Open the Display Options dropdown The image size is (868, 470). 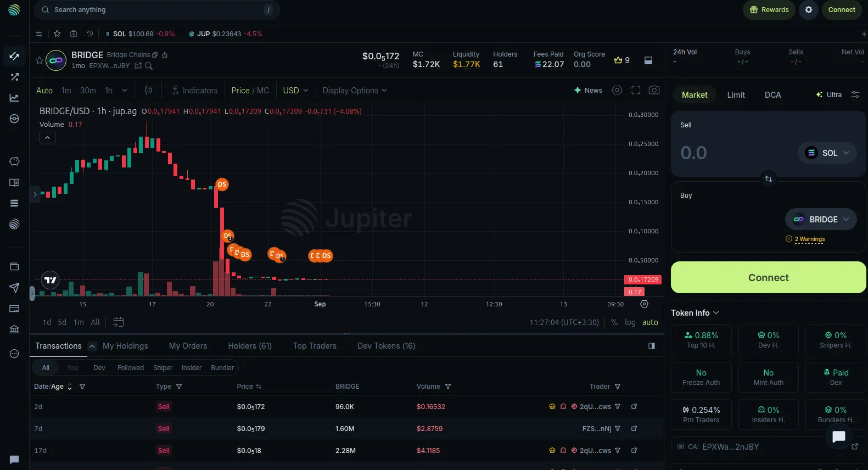355,90
